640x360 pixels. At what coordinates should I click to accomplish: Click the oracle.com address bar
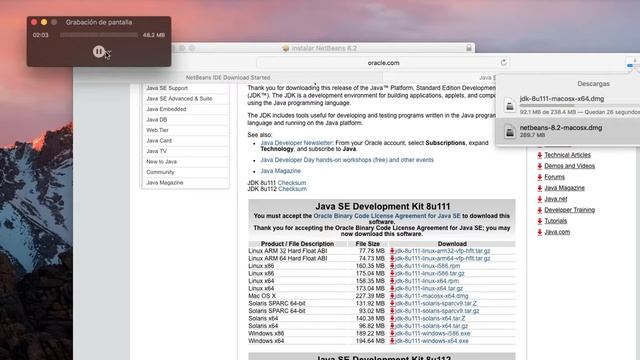click(x=383, y=63)
